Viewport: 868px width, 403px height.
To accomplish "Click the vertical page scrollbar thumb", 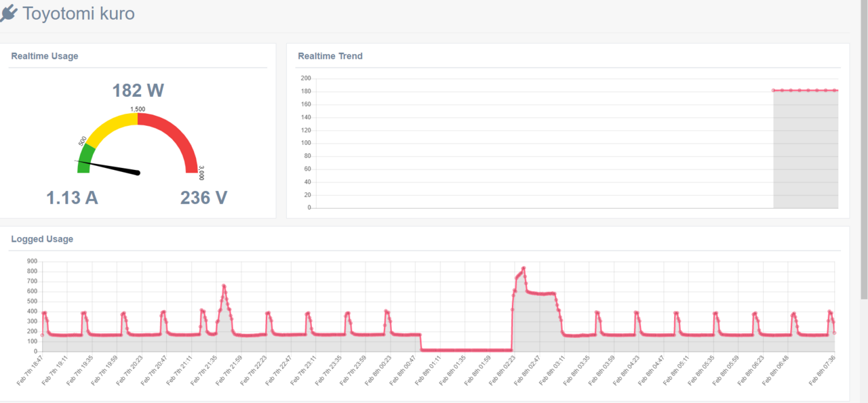I will pyautogui.click(x=864, y=149).
